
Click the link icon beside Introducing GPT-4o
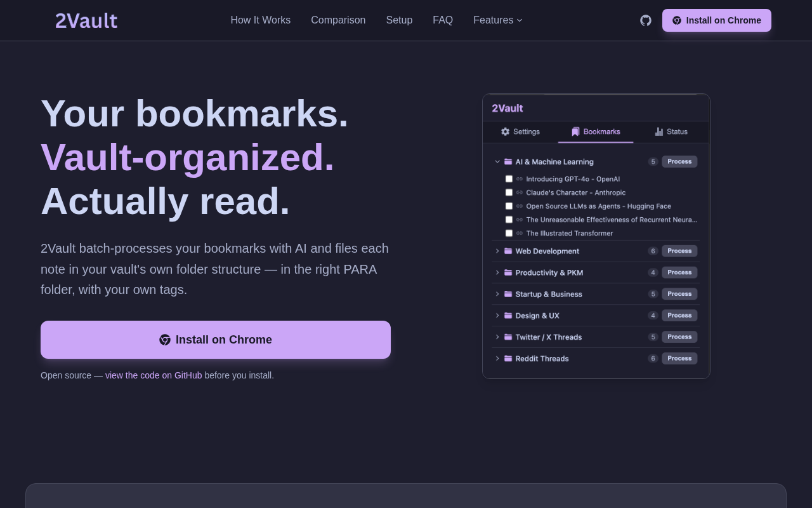point(520,179)
